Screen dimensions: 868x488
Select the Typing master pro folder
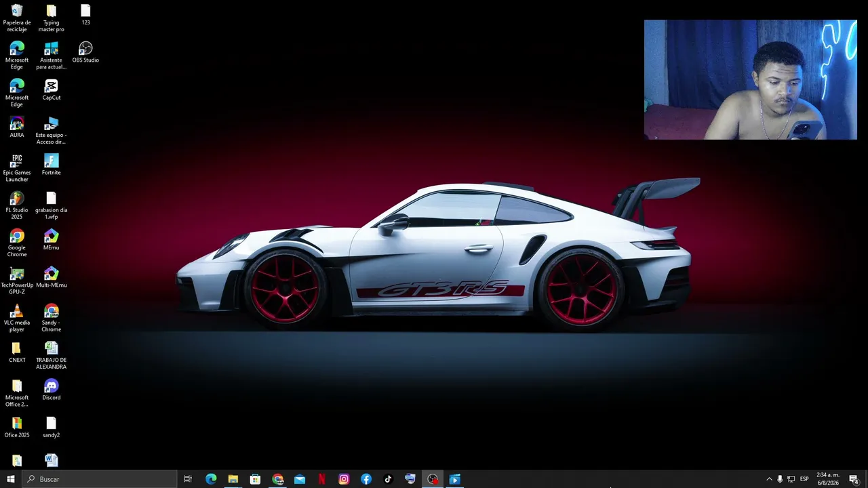tap(52, 18)
